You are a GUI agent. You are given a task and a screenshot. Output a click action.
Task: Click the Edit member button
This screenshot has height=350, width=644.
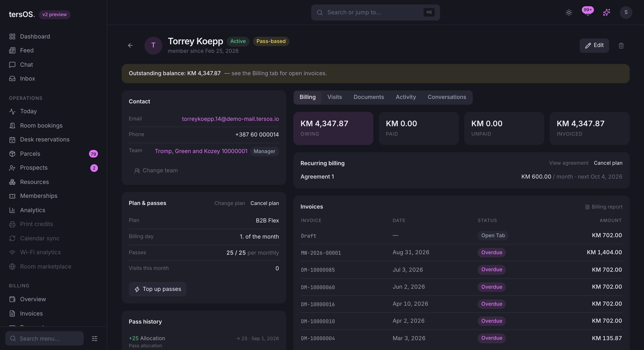click(594, 45)
